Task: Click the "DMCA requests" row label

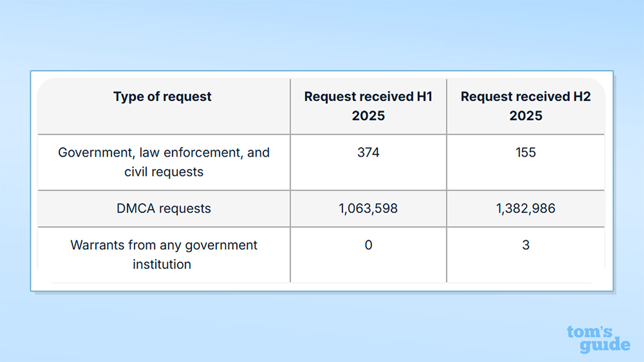Action: point(164,209)
